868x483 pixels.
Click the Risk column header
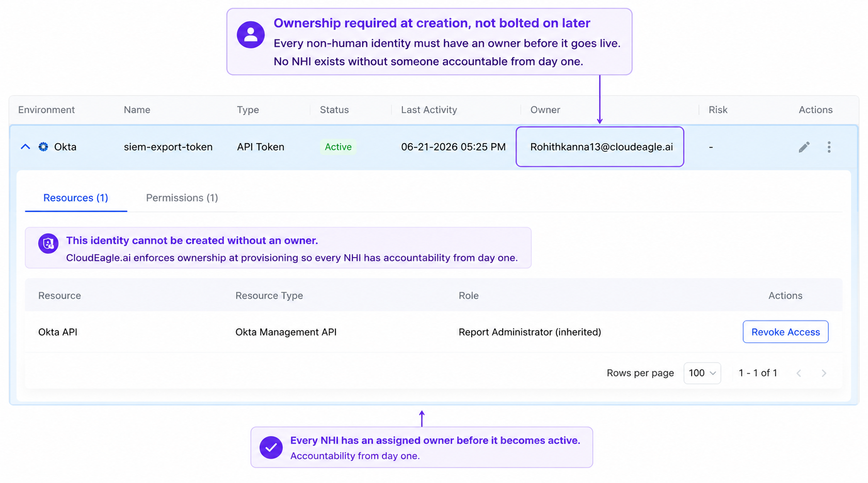click(x=718, y=110)
